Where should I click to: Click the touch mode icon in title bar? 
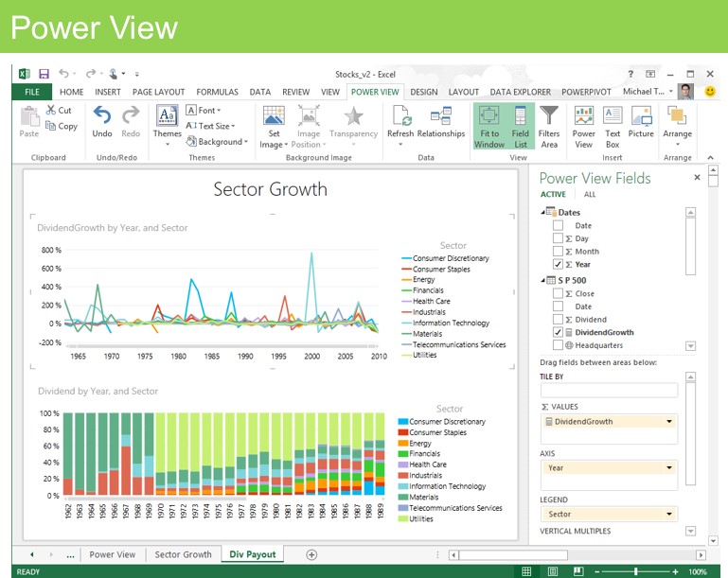tap(114, 74)
